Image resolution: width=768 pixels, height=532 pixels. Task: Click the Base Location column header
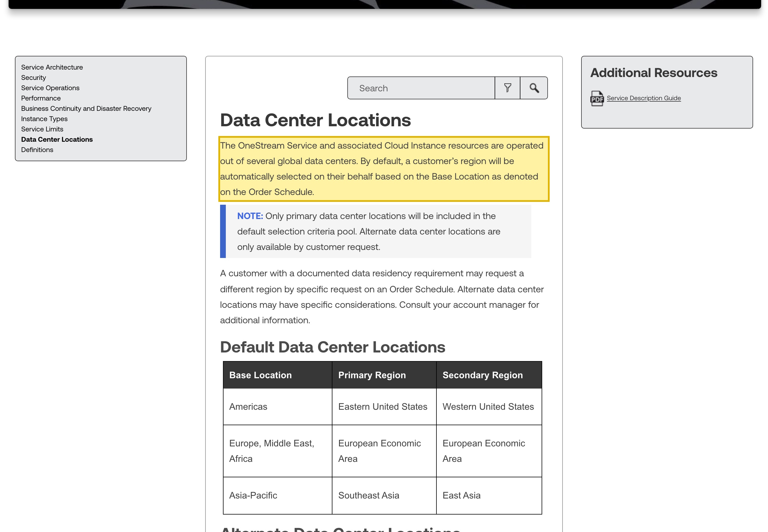click(x=278, y=375)
